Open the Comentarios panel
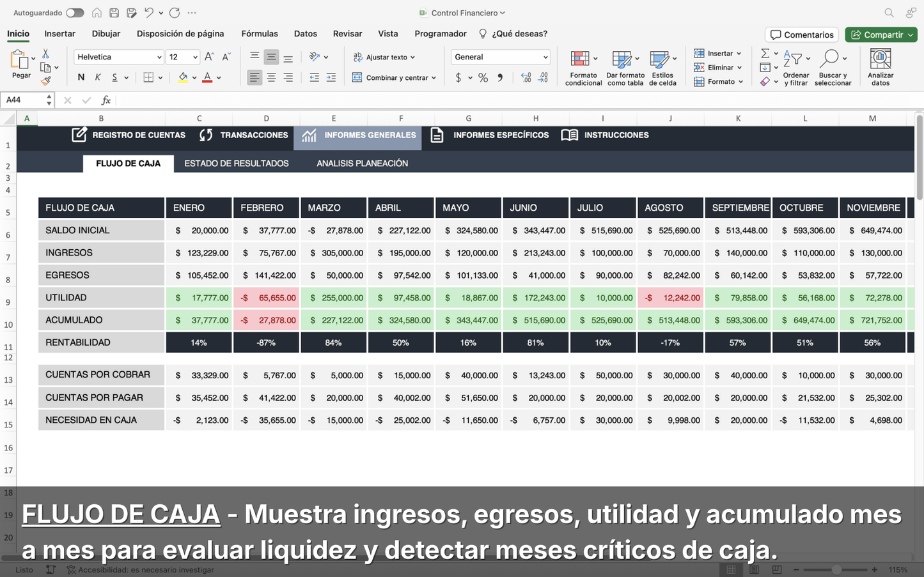The width and height of the screenshot is (924, 577). pos(801,35)
